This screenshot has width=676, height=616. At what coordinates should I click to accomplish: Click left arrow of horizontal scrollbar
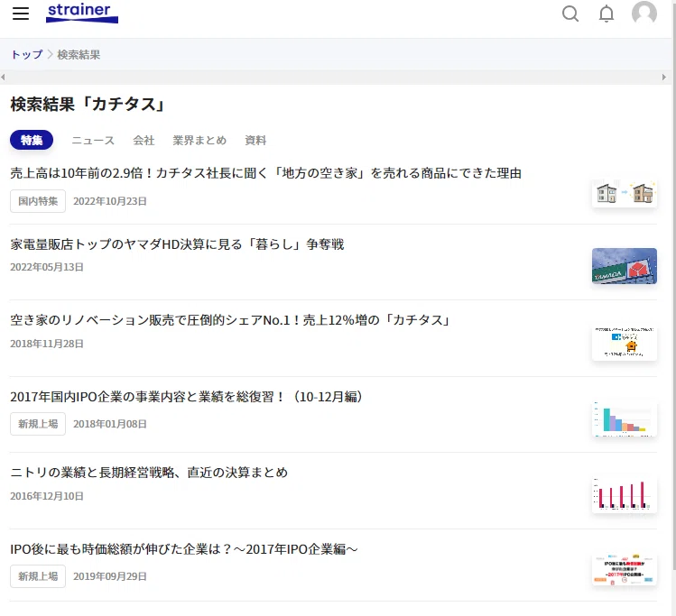[x=3, y=77]
